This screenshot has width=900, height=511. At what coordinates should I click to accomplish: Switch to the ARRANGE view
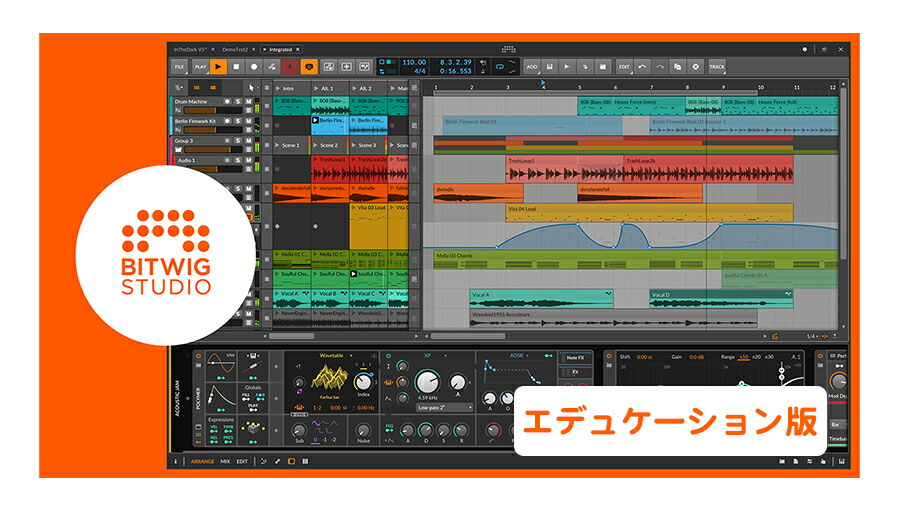(x=202, y=461)
